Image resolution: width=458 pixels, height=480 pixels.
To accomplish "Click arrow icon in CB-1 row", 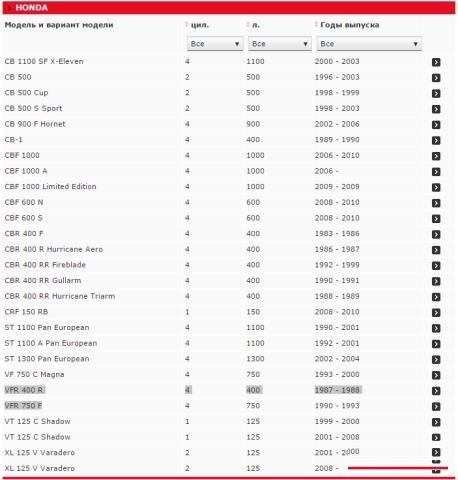I will pos(436,140).
